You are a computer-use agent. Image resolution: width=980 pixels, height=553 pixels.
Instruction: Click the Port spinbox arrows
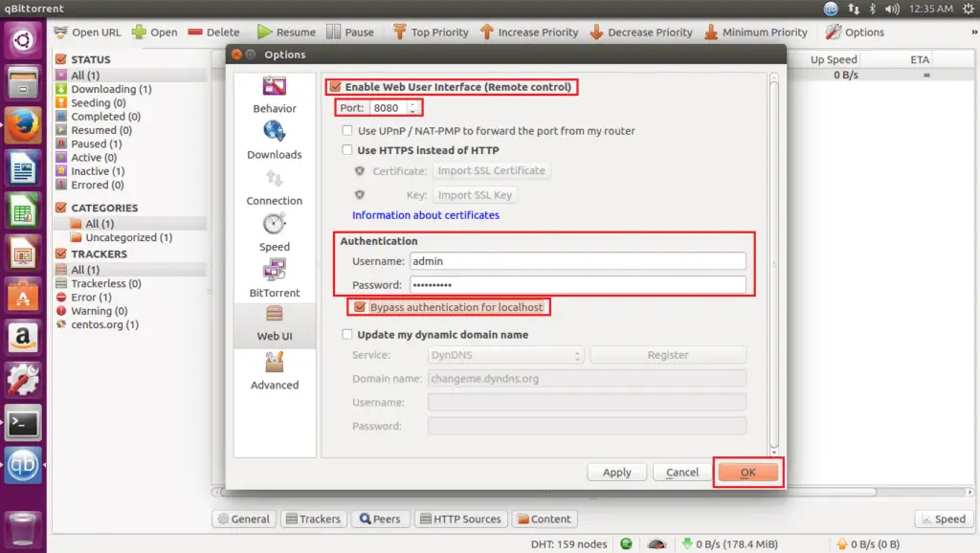pos(412,107)
